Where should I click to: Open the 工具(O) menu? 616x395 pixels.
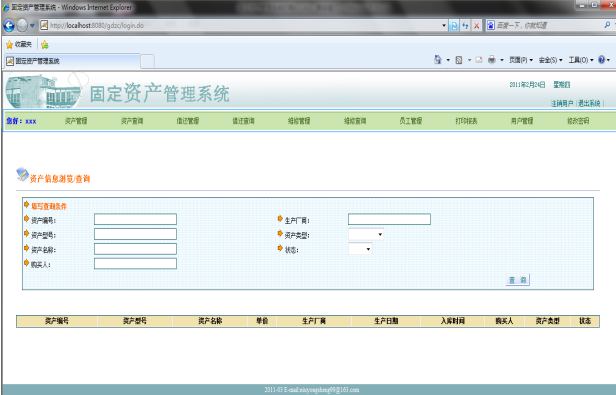[581, 60]
